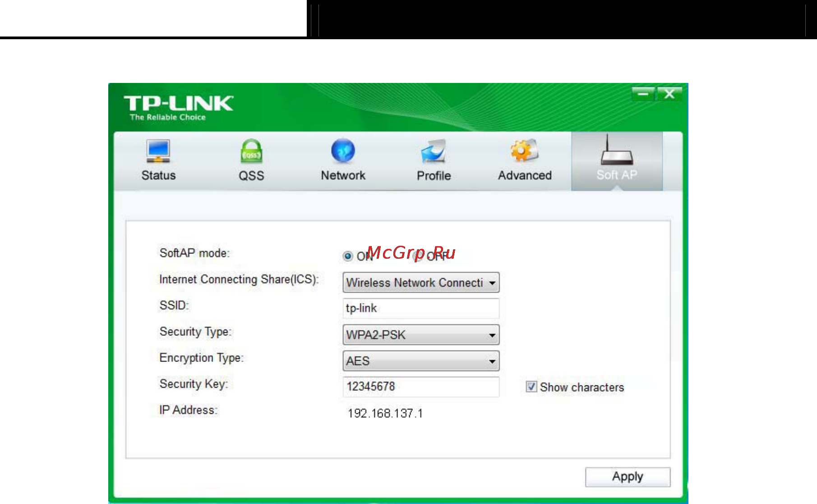Click the Security Key 12345678 field
The width and height of the screenshot is (817, 504).
coord(421,387)
